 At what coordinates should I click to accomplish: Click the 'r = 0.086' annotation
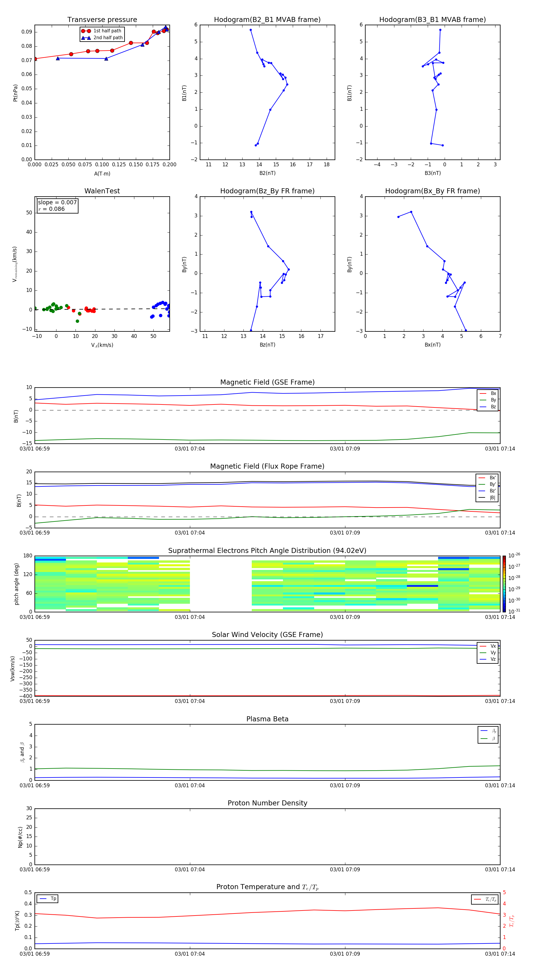pos(51,209)
